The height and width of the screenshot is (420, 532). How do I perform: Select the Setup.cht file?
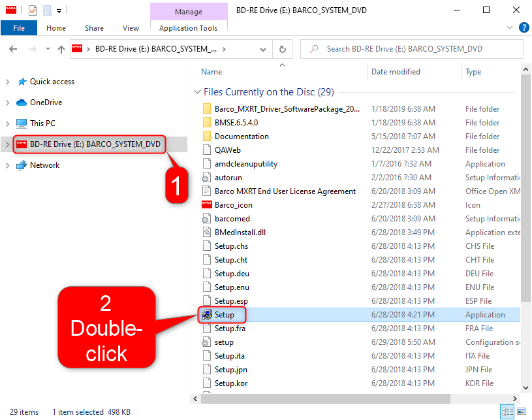(230, 260)
